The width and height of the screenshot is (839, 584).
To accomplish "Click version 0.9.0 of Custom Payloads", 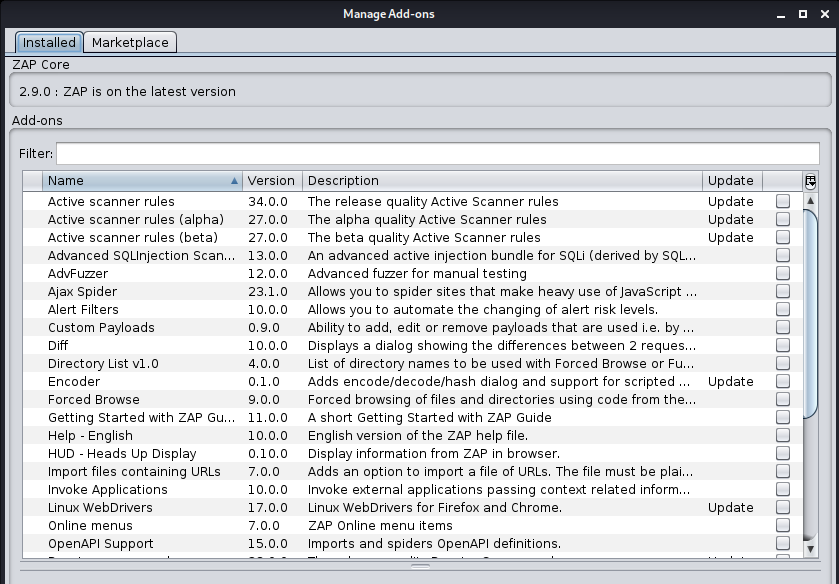I will [x=264, y=328].
